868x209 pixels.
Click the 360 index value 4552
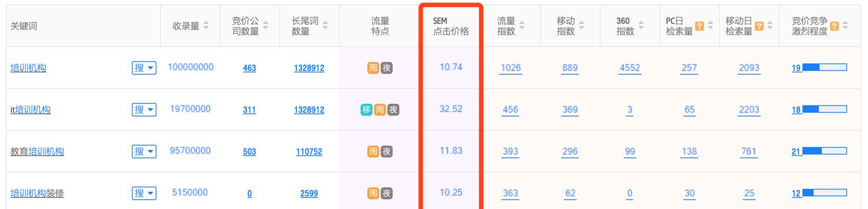630,68
